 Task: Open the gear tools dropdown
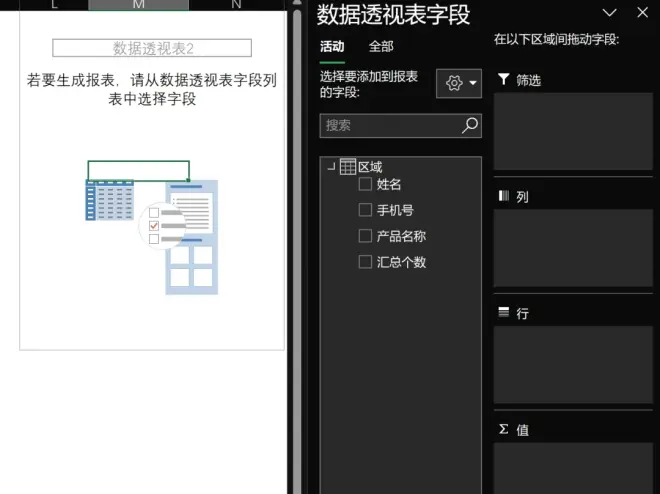tap(459, 83)
